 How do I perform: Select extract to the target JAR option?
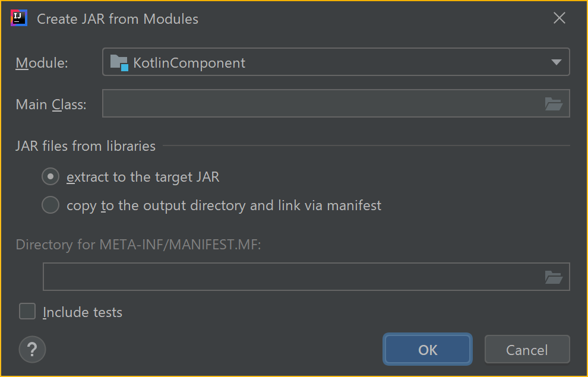coord(50,176)
